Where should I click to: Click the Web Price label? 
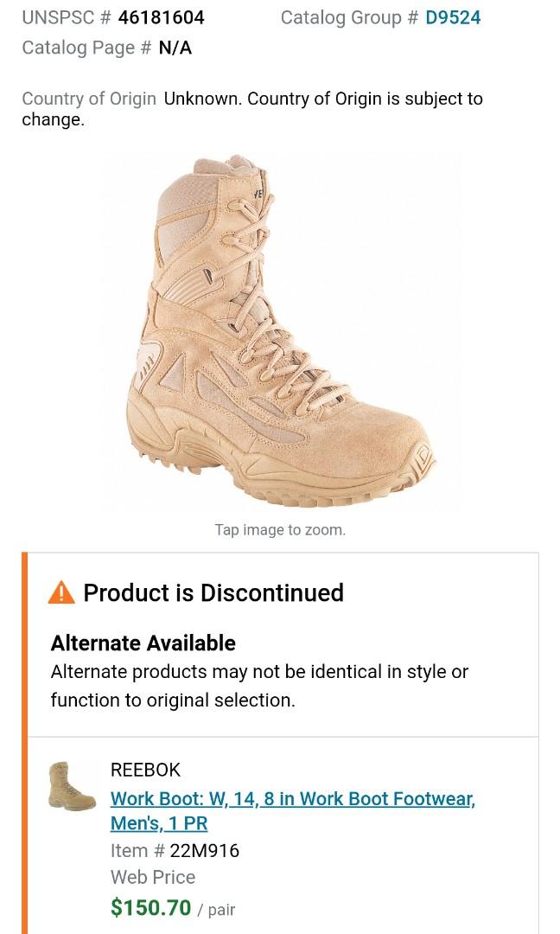153,877
